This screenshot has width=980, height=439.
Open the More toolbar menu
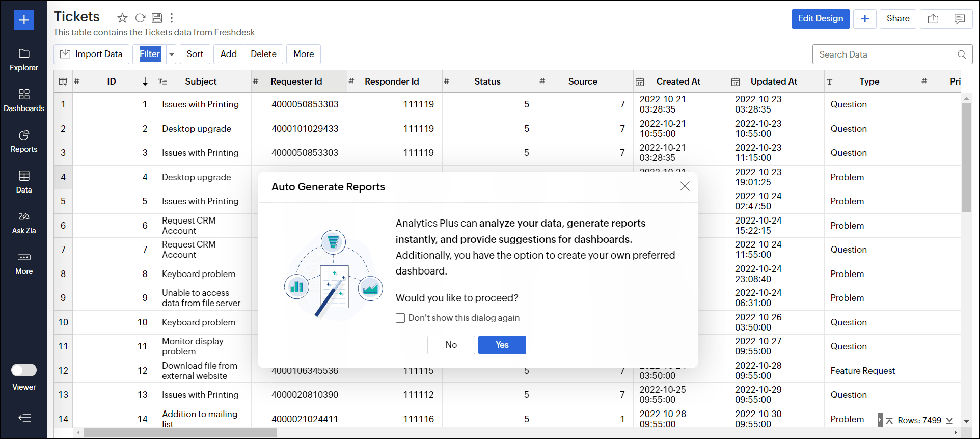(x=303, y=54)
